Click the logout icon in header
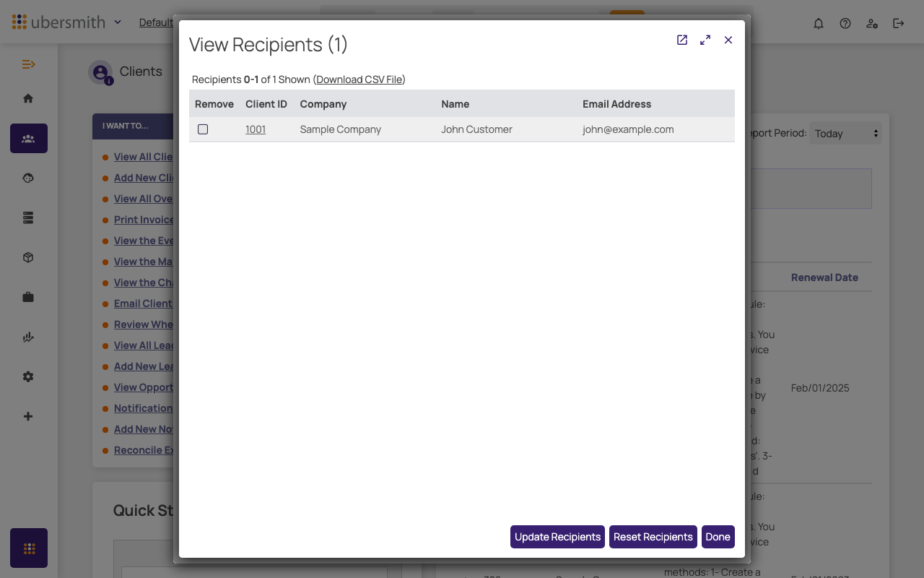Viewport: 924px width, 578px height. [x=899, y=23]
